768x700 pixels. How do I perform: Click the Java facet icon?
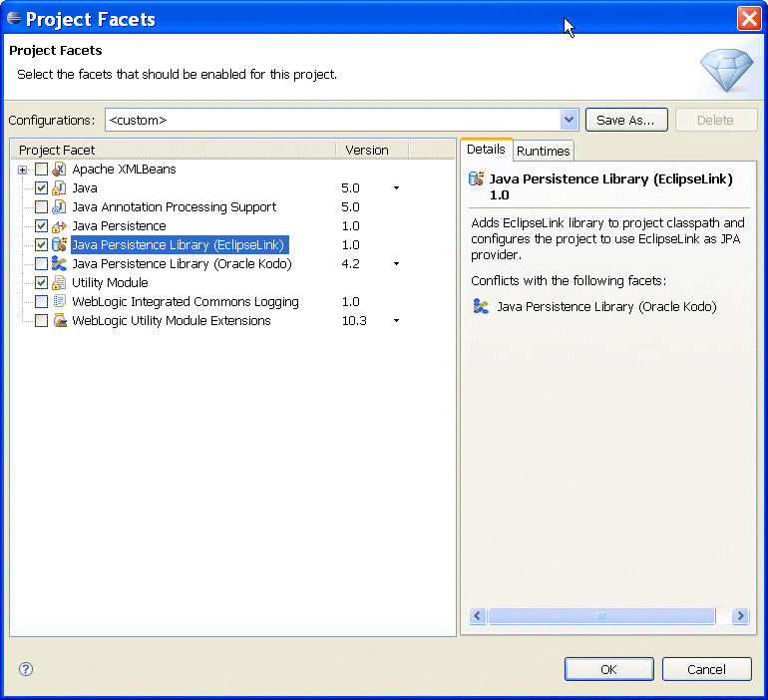(59, 188)
